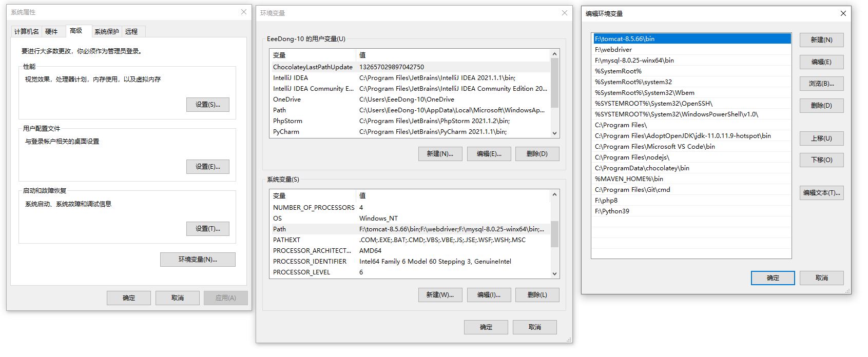Screen dimensions: 868x357
Task: Open 编辑文本(T) button
Action: point(821,193)
